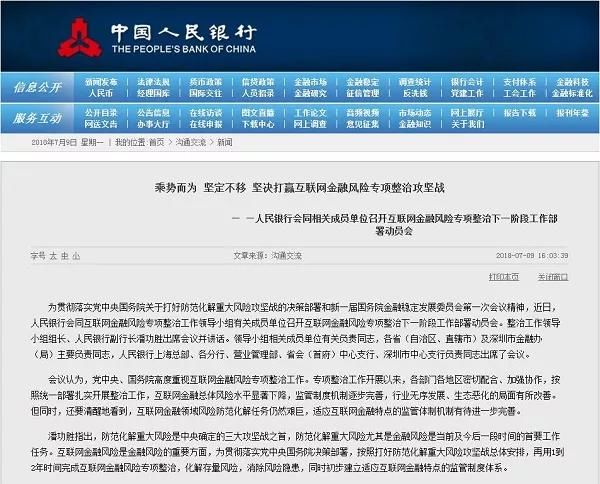
Task: Open the 新闻发布 menu item
Action: click(101, 82)
